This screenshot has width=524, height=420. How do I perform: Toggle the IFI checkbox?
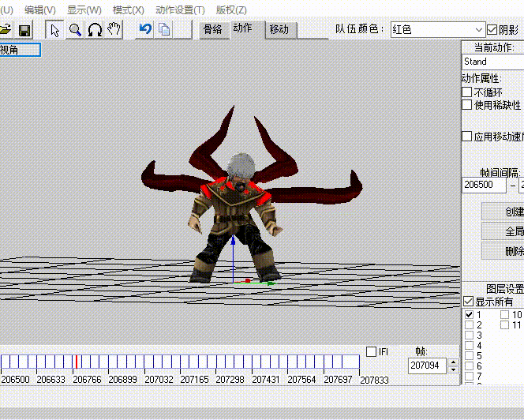pos(371,352)
